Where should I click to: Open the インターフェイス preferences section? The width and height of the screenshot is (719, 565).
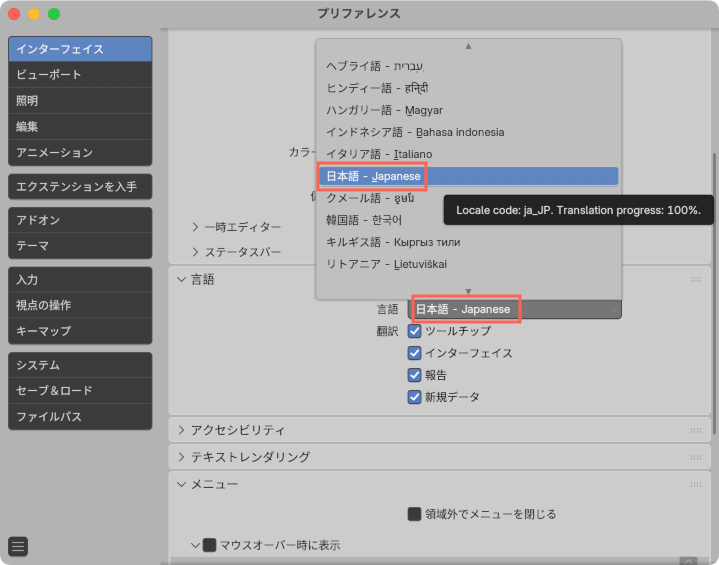tap(80, 49)
